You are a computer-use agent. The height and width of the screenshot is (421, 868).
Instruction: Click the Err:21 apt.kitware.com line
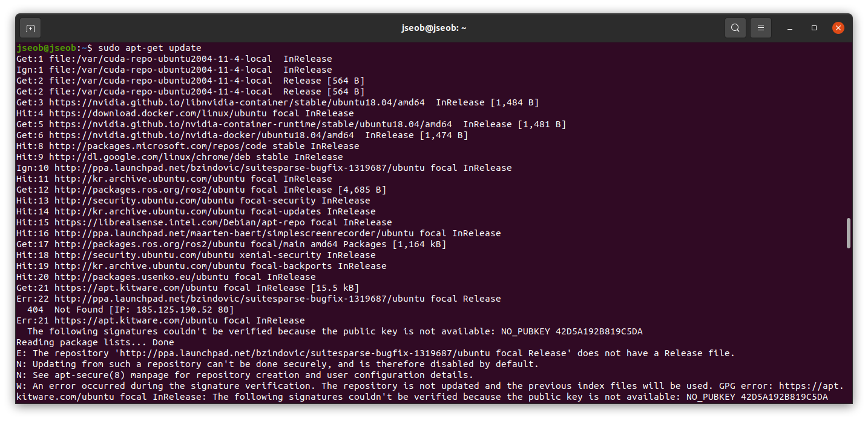pyautogui.click(x=160, y=320)
